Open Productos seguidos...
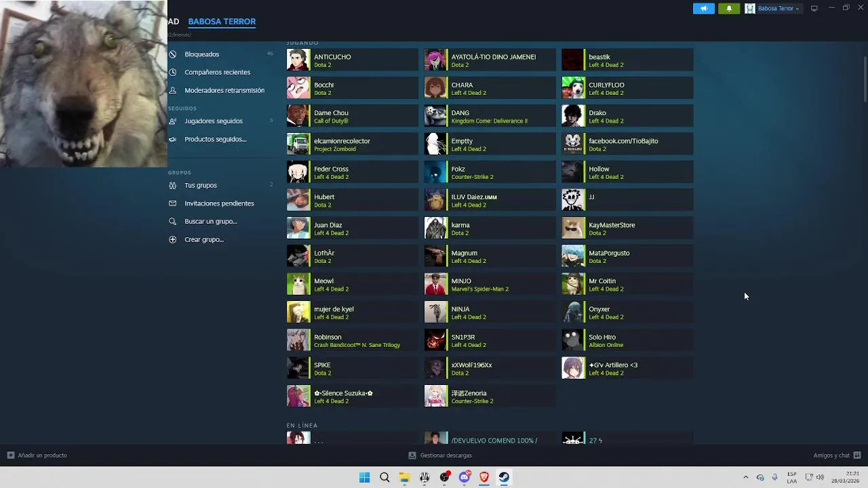 (216, 140)
